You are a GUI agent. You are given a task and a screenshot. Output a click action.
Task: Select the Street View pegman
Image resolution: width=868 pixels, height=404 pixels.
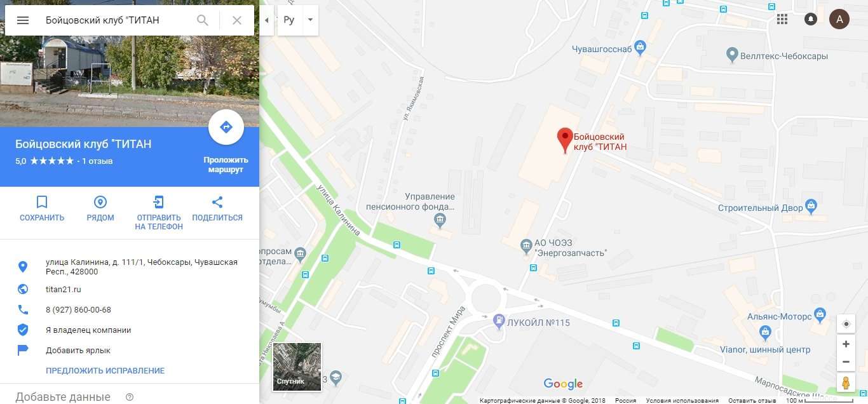(846, 383)
